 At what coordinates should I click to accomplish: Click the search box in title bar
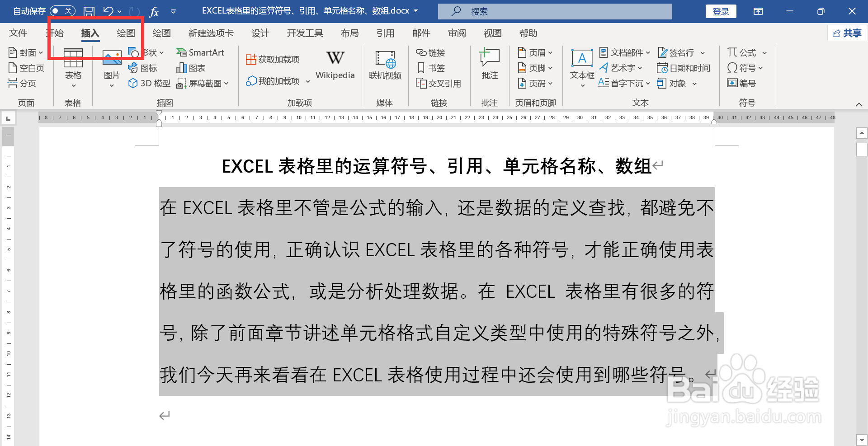pos(555,11)
